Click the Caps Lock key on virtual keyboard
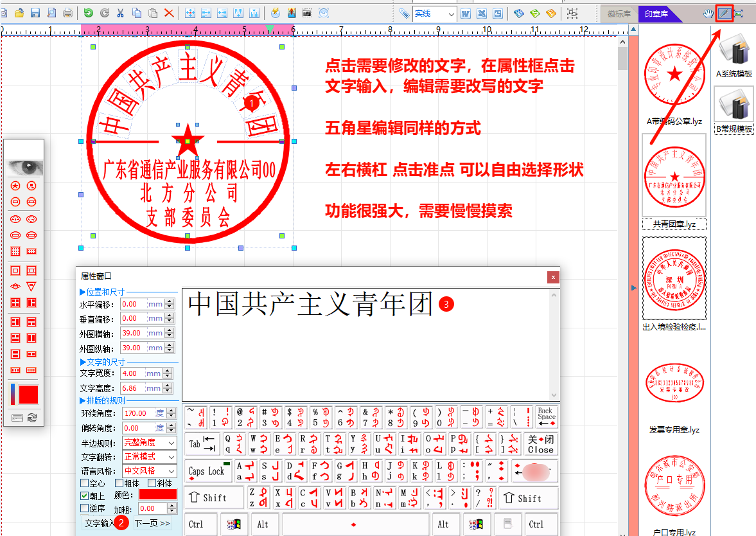 (x=208, y=471)
